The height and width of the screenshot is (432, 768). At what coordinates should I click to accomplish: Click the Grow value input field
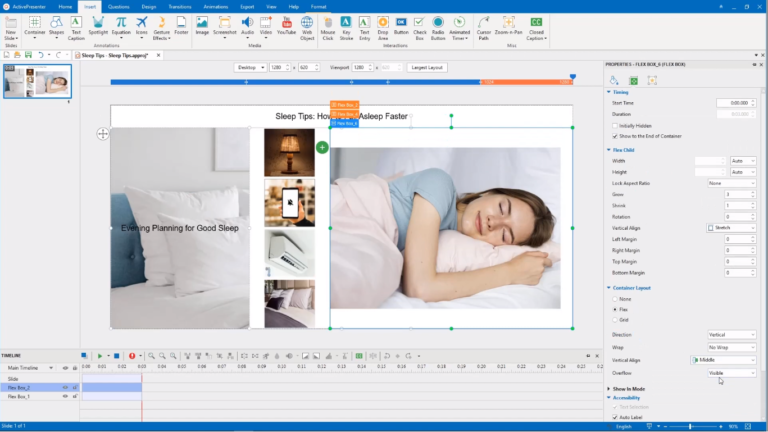(737, 194)
